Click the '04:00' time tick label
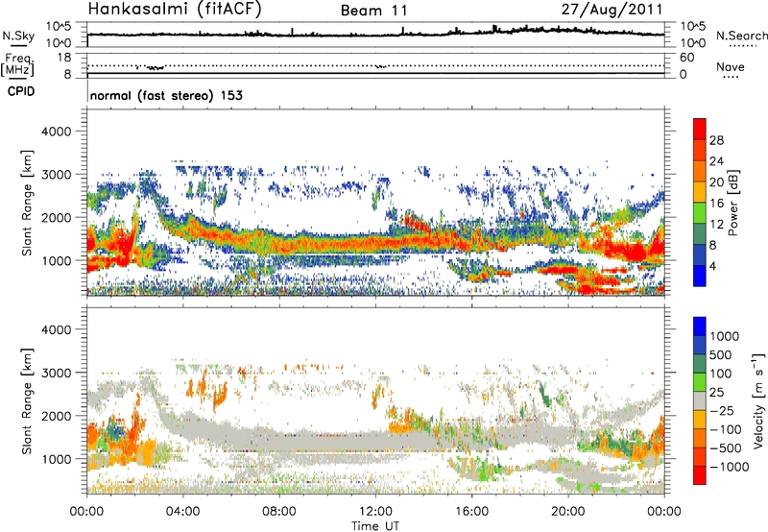768x532 pixels. tap(183, 512)
